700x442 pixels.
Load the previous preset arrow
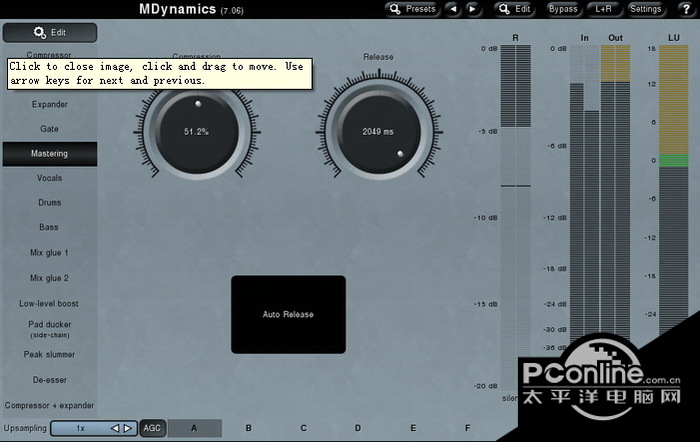pos(454,9)
